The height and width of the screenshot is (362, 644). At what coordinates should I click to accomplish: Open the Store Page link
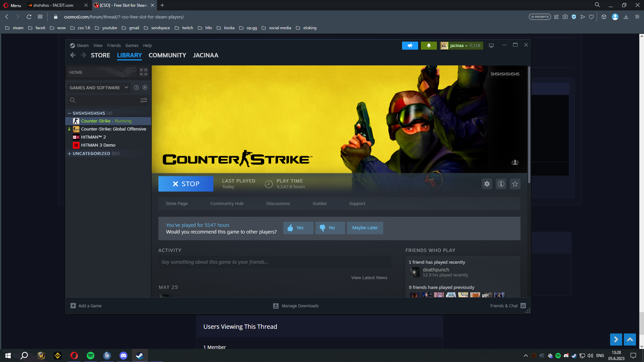tap(177, 204)
